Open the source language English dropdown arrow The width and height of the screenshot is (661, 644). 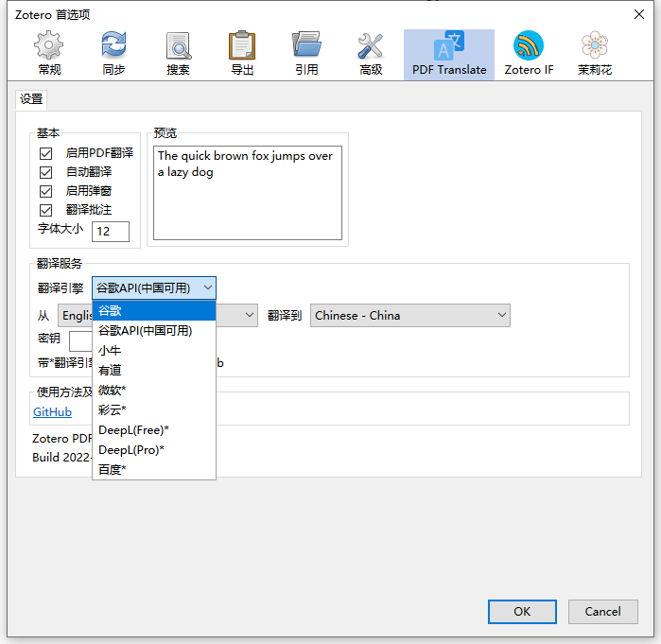point(250,315)
